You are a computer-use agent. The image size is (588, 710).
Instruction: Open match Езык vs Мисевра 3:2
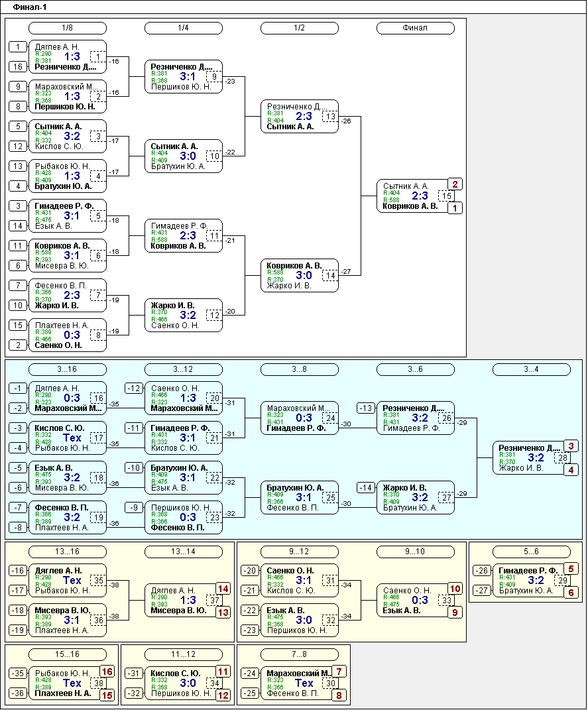tap(68, 478)
